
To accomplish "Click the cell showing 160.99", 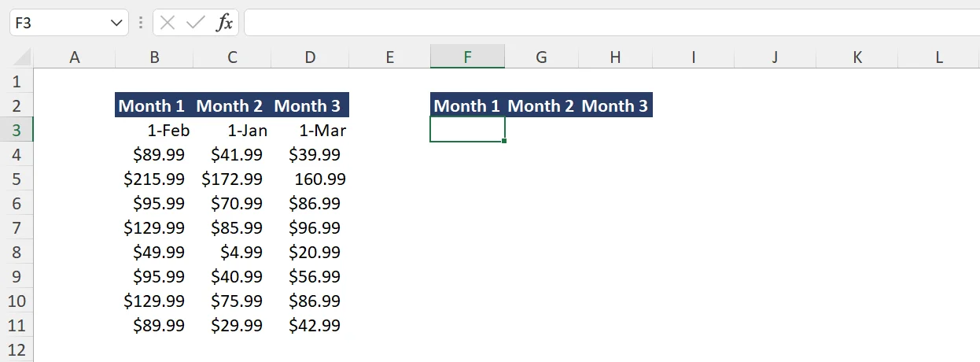I will 310,179.
